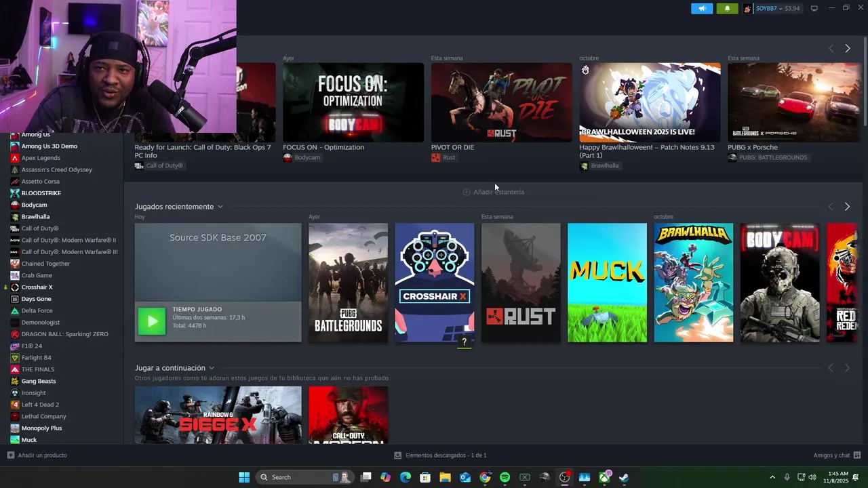Open Google Chrome from the taskbar

coord(485,477)
